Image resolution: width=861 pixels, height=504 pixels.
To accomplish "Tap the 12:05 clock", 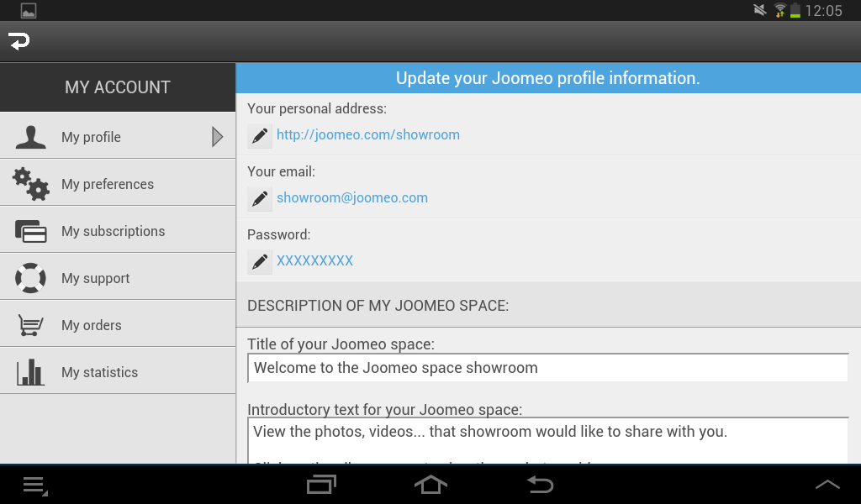I will pos(824,10).
